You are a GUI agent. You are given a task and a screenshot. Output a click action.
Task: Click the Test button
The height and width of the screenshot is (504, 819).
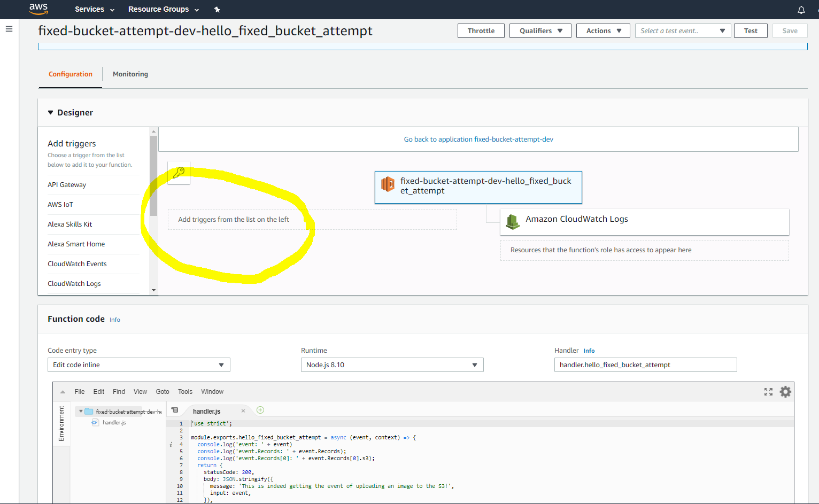(751, 30)
